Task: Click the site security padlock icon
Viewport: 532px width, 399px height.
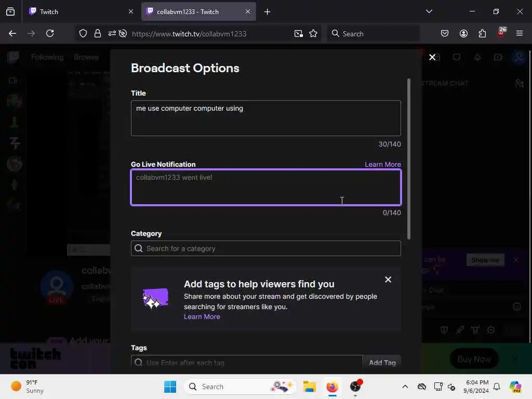Action: 98,33
